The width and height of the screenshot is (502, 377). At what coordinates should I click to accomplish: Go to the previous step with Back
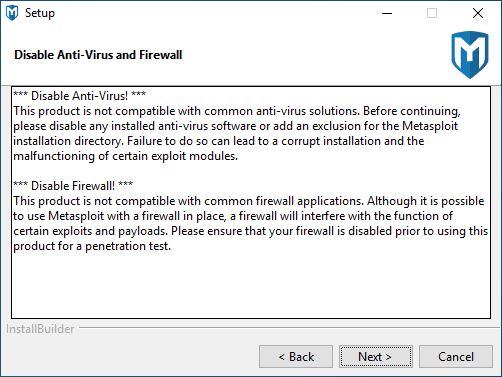[296, 357]
